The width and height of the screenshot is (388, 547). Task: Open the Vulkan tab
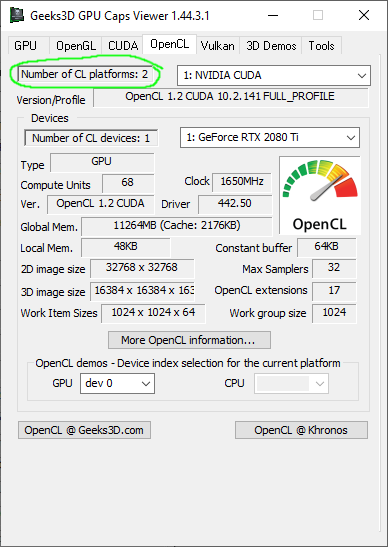218,45
